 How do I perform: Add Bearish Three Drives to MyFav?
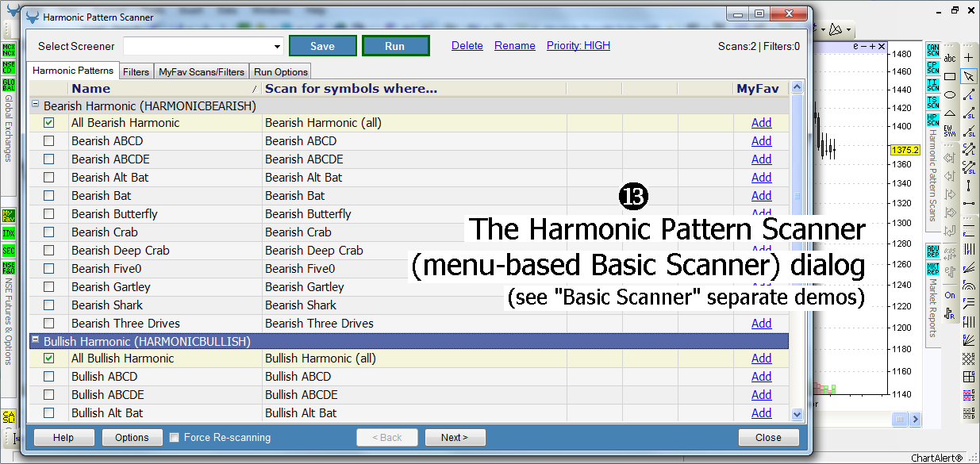(x=762, y=324)
